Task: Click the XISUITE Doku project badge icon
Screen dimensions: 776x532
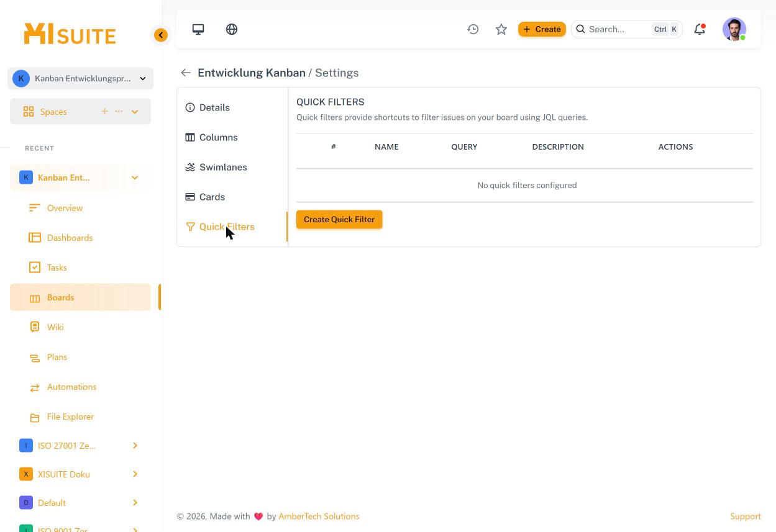Action: click(26, 474)
